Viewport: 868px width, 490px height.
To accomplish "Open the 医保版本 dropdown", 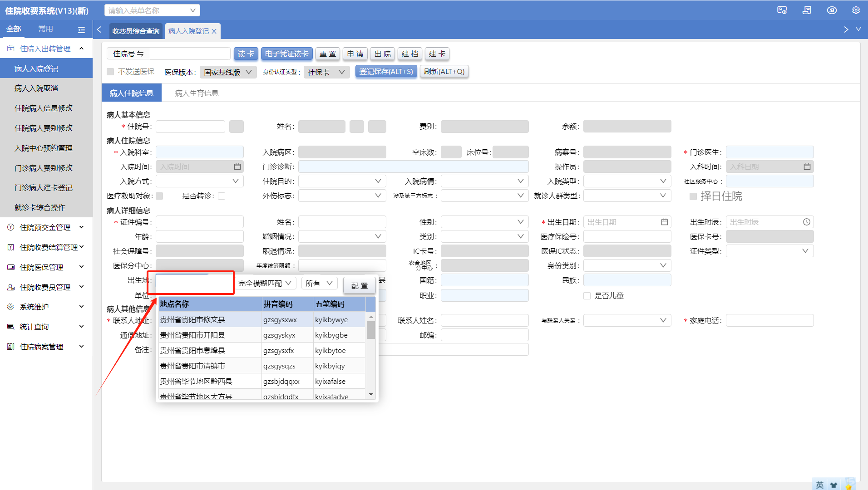I will tap(228, 72).
